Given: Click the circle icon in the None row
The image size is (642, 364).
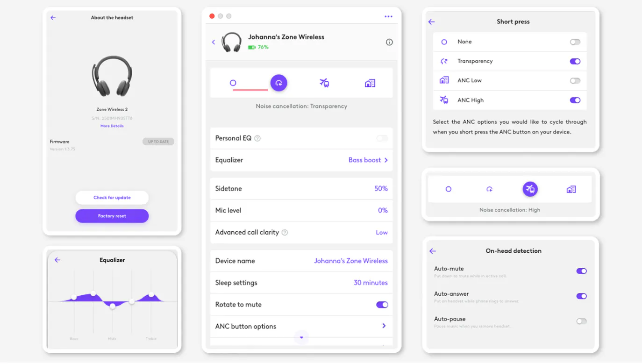Looking at the screenshot, I should click(444, 42).
